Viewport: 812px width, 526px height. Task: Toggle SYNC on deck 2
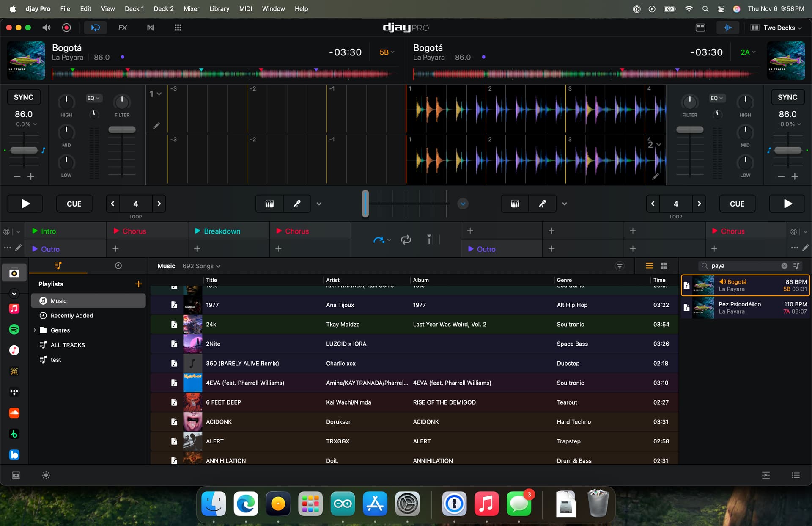click(x=787, y=97)
